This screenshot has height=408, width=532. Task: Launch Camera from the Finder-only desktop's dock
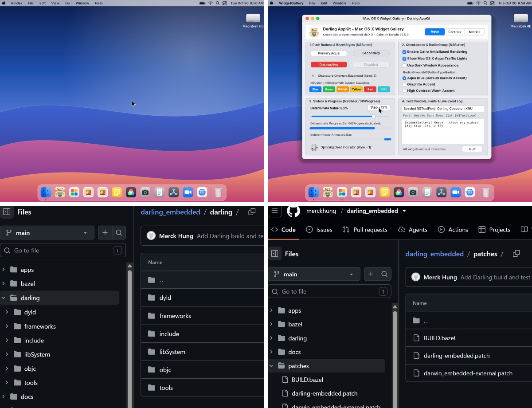[x=145, y=192]
